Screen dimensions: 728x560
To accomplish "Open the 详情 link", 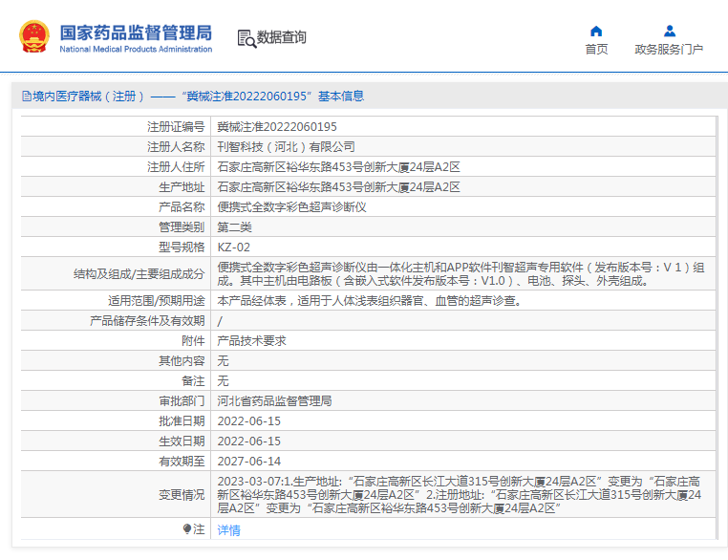I will (x=229, y=530).
